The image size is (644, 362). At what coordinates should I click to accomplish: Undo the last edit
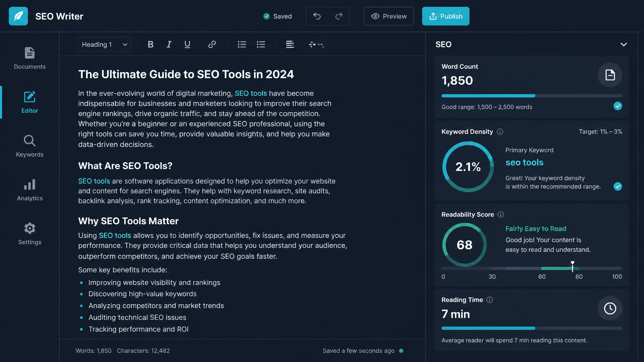pyautogui.click(x=317, y=16)
